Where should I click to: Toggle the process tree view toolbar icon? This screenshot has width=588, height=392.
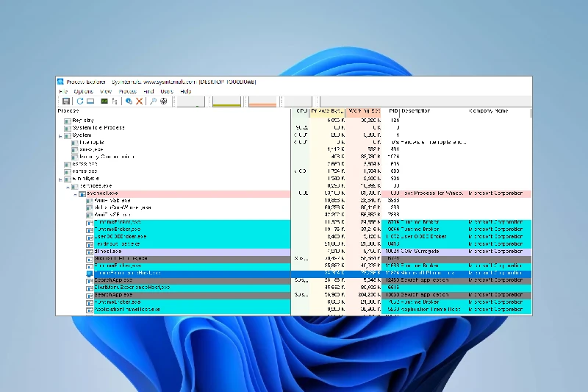click(115, 101)
